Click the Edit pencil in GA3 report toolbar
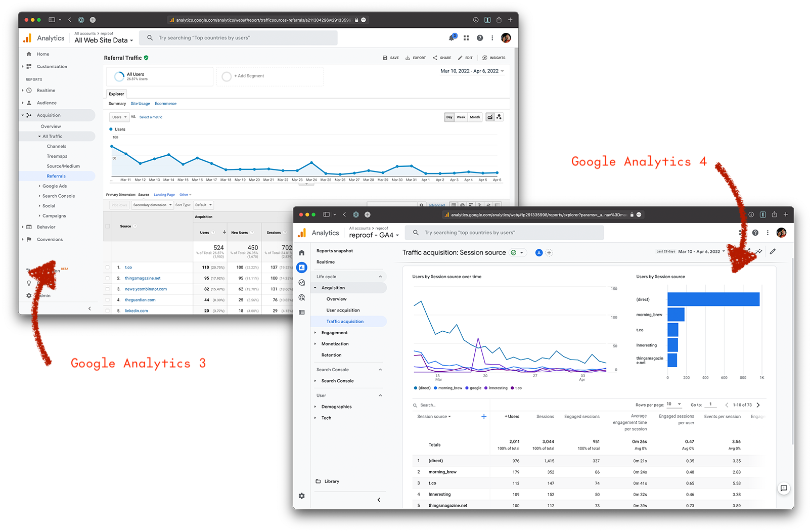Viewport: 810px width, 532px height. tap(460, 58)
